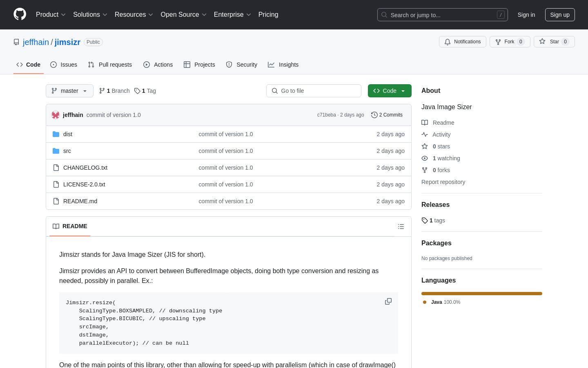Screen dimensions: 588x368
Task: Click the tag icon next to 1 Tag
Action: pyautogui.click(x=137, y=91)
